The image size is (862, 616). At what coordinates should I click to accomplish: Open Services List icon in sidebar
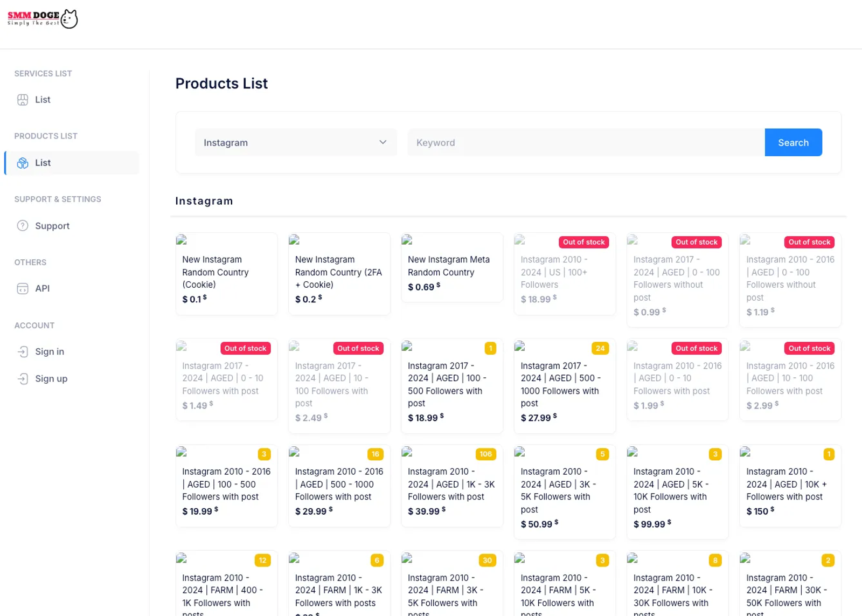pyautogui.click(x=23, y=100)
